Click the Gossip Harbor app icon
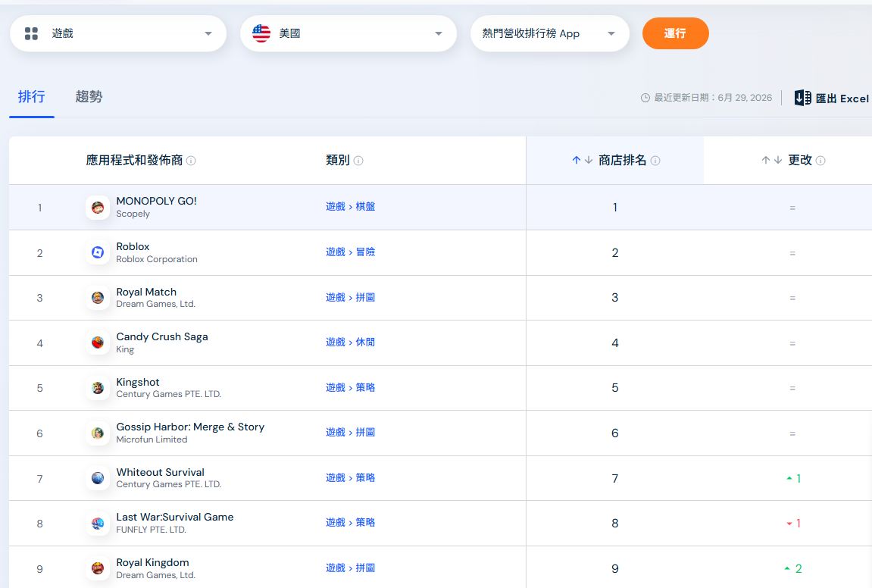This screenshot has width=872, height=588. click(x=97, y=433)
